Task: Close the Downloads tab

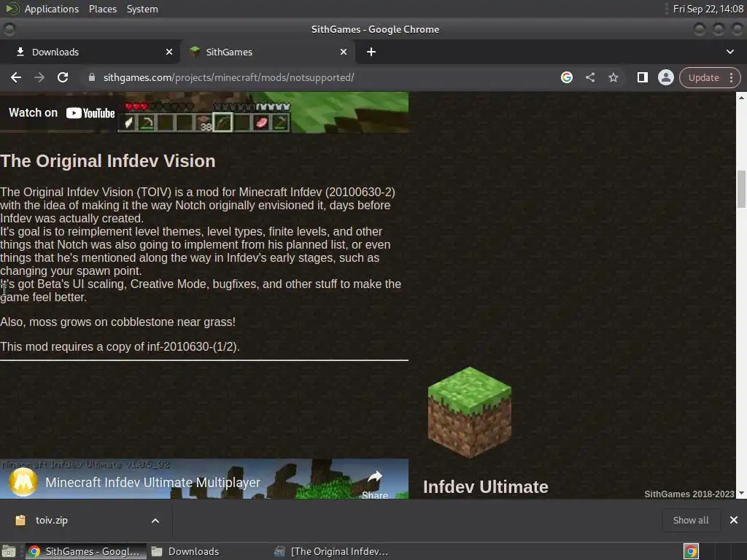Action: pos(169,52)
